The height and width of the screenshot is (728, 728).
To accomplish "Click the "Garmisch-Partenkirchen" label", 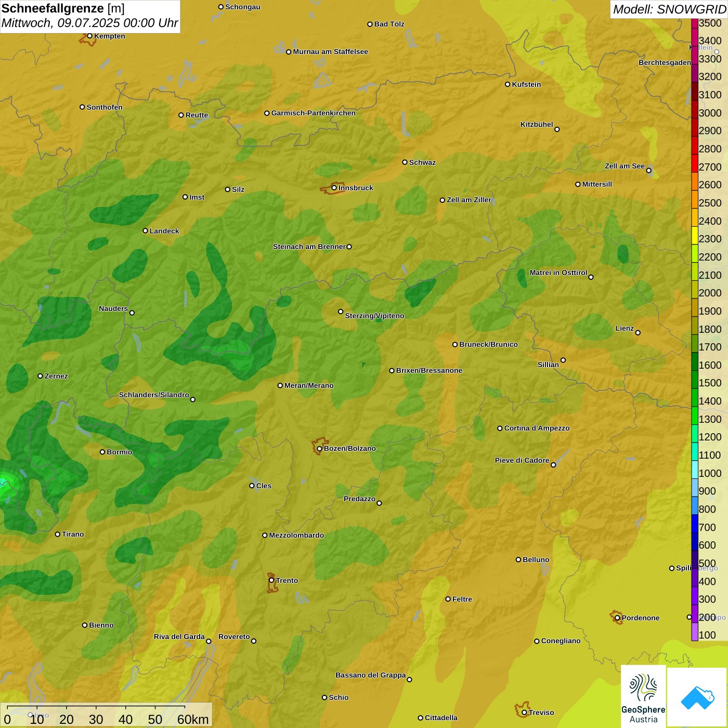I will click(314, 113).
